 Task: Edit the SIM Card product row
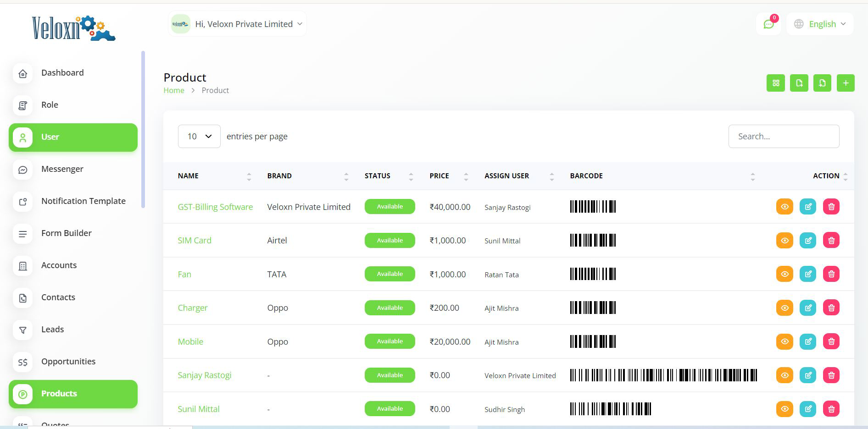(807, 240)
